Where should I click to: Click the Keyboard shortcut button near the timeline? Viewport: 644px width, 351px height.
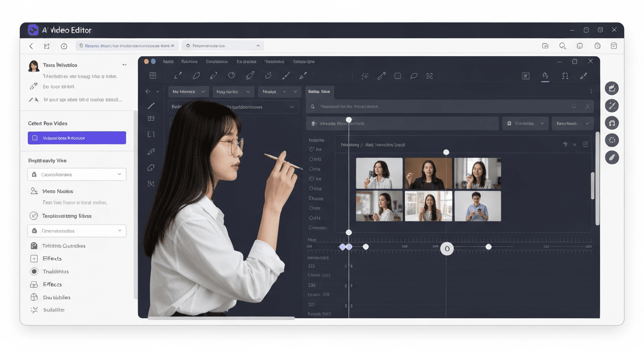[585, 144]
